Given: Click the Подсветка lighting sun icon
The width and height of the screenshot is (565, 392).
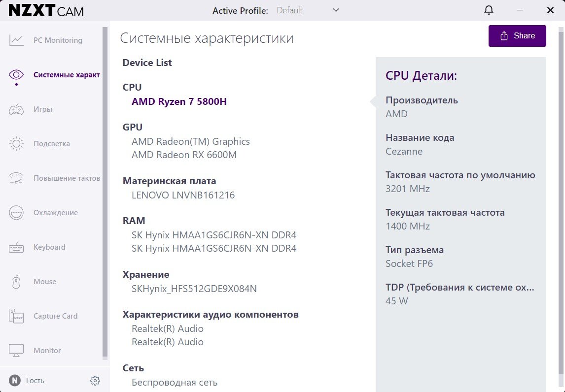Looking at the screenshot, I should [16, 143].
